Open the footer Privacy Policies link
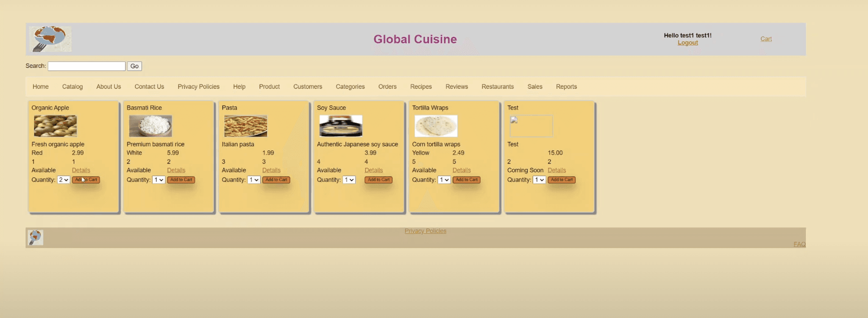Viewport: 868px width, 318px height. (x=426, y=231)
